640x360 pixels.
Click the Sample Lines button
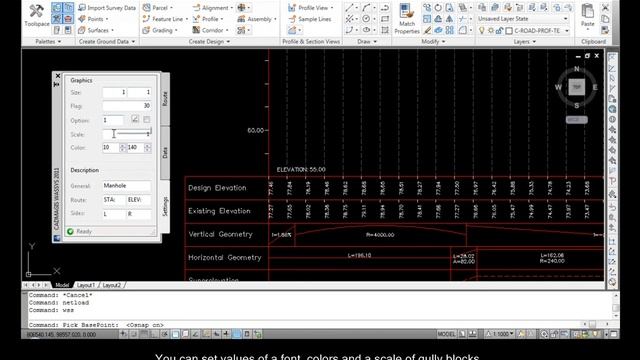pos(309,19)
